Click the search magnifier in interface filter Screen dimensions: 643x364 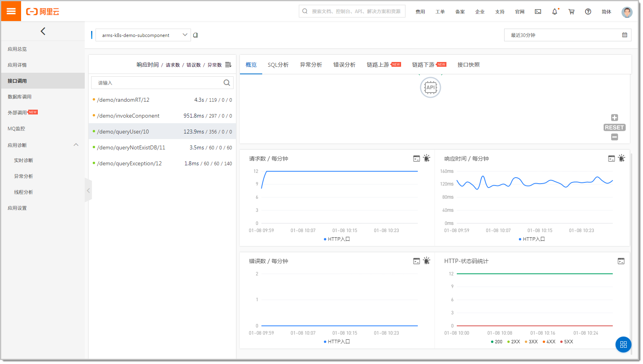click(x=227, y=83)
